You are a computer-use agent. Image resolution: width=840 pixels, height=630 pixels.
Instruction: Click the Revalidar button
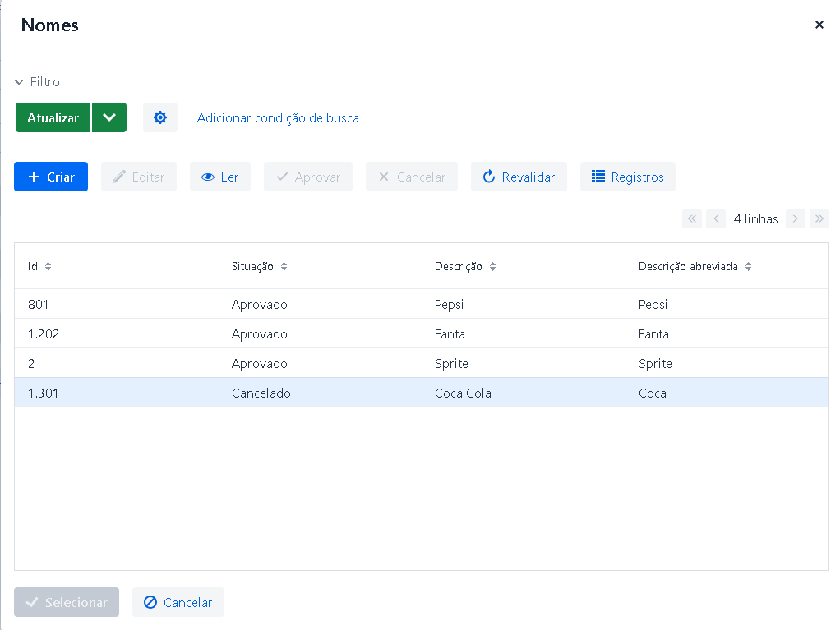coord(519,177)
